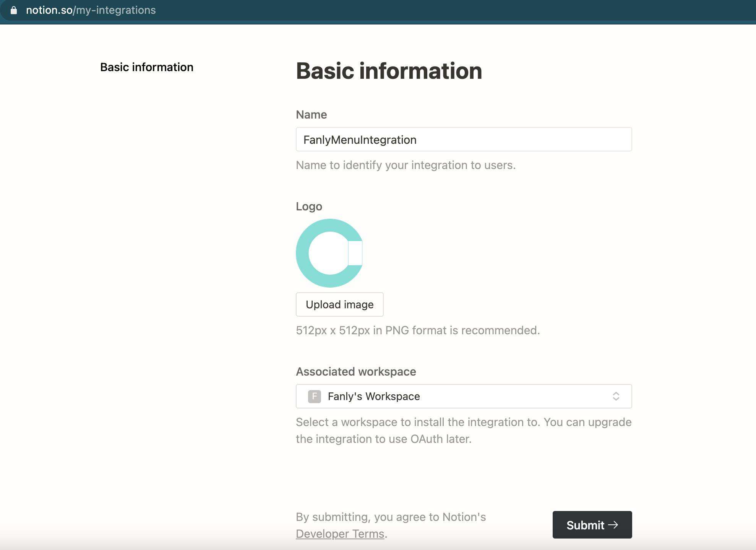Click the 'Name to identify your integration' hint
This screenshot has width=756, height=550.
click(406, 165)
